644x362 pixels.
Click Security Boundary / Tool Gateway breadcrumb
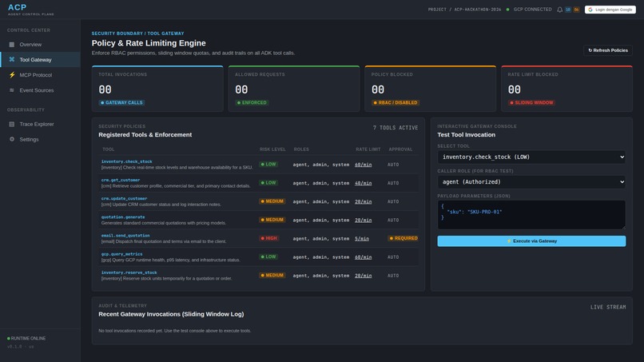point(137,34)
